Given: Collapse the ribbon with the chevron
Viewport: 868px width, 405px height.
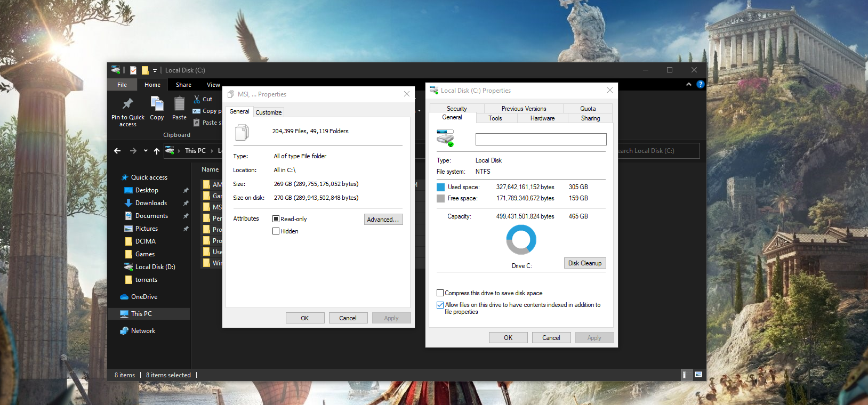Looking at the screenshot, I should pos(688,84).
